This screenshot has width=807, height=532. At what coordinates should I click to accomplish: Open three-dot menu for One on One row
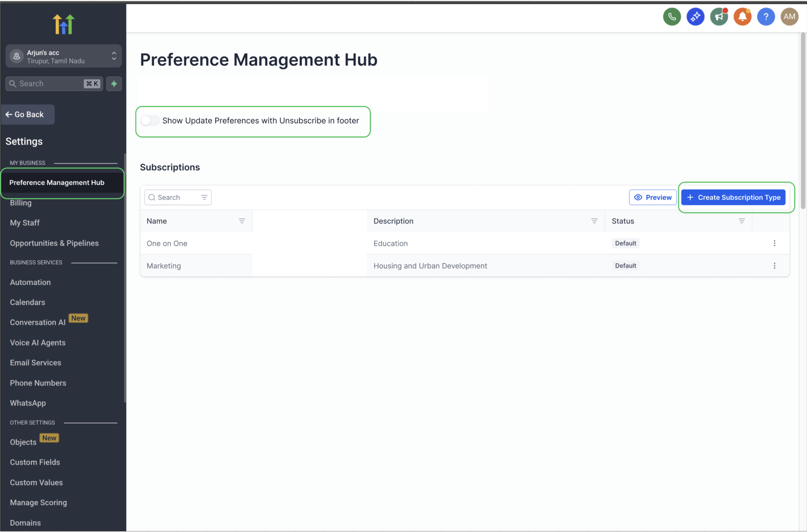tap(774, 243)
